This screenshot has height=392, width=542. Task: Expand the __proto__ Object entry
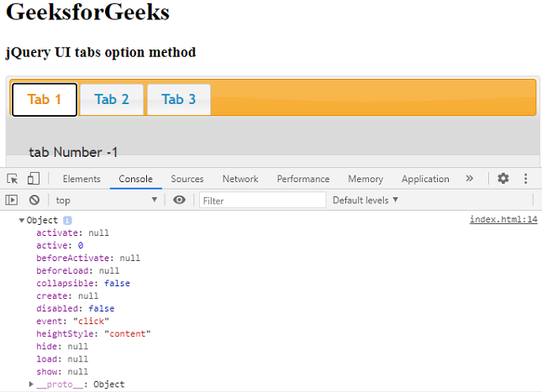[31, 384]
